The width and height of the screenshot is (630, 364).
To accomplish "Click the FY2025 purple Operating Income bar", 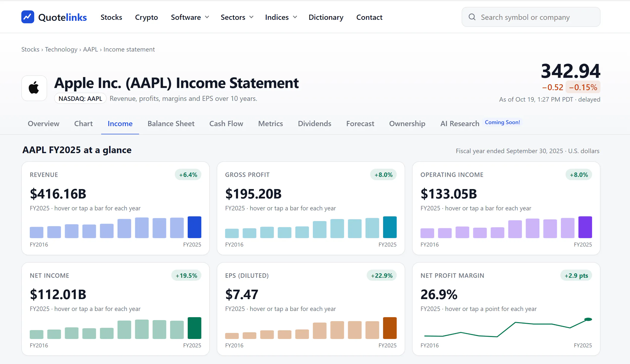I will tap(585, 227).
